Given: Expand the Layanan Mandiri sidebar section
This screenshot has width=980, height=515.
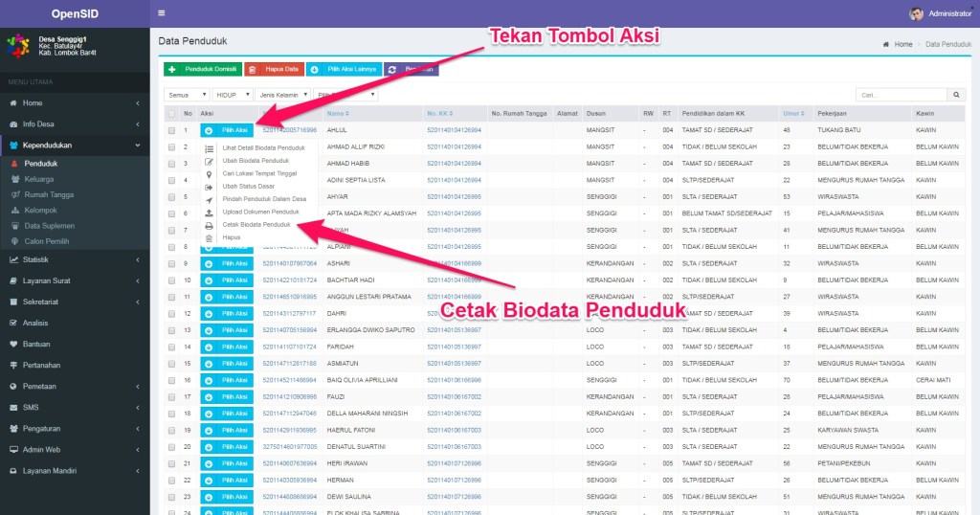Looking at the screenshot, I should click(75, 471).
